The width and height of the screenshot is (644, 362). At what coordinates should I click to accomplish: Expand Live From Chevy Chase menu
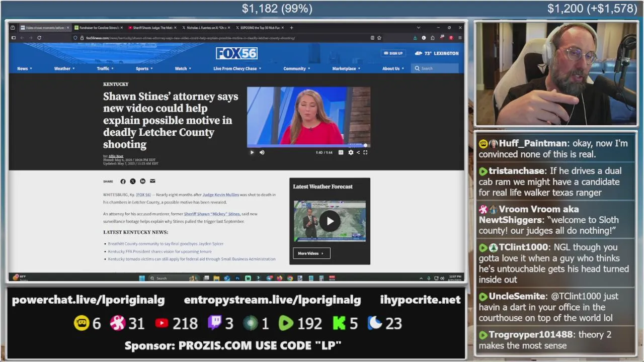237,68
